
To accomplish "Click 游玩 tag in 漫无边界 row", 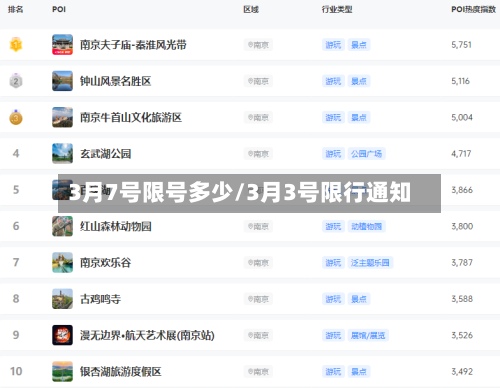I will point(333,335).
